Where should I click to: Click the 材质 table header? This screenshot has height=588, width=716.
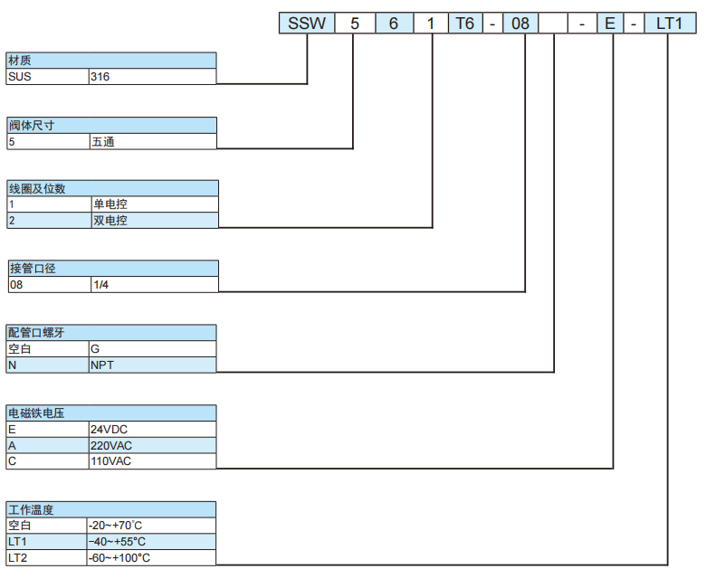(x=111, y=61)
